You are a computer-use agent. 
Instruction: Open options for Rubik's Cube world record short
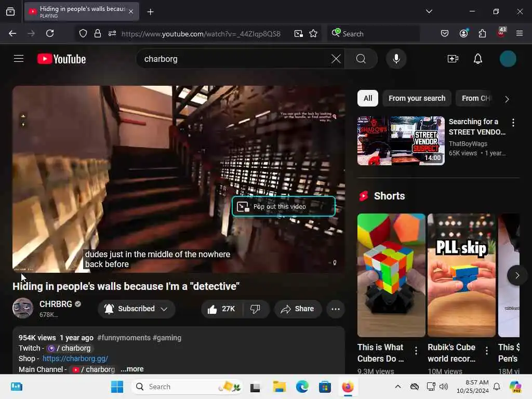486,351
